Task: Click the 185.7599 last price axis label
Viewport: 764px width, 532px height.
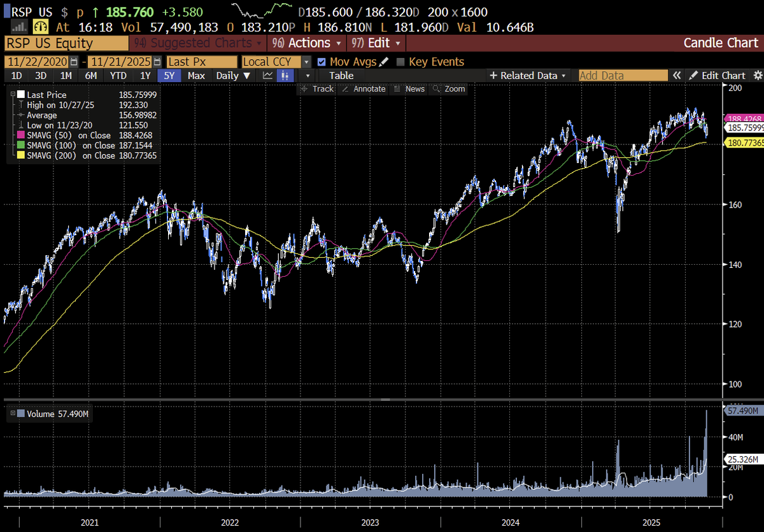Action: [744, 127]
